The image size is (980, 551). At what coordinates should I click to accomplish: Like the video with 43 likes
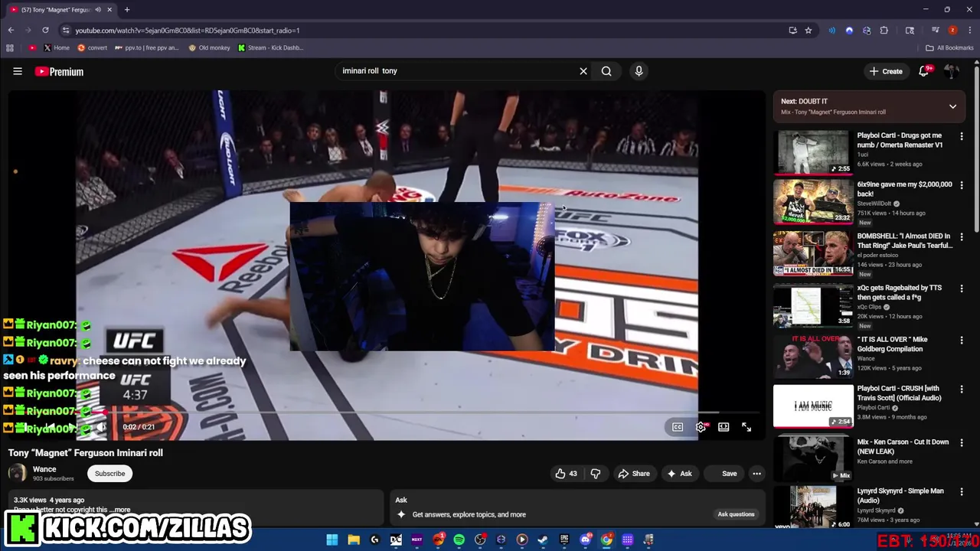click(x=566, y=474)
